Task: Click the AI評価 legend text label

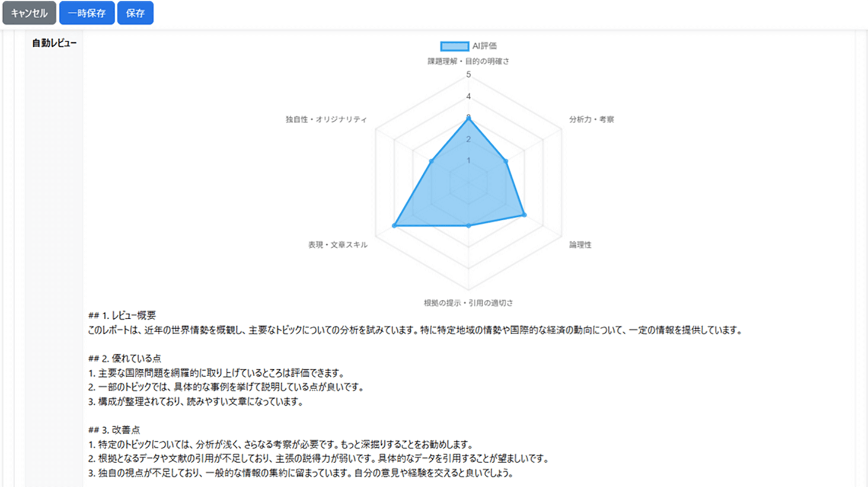Action: click(484, 46)
